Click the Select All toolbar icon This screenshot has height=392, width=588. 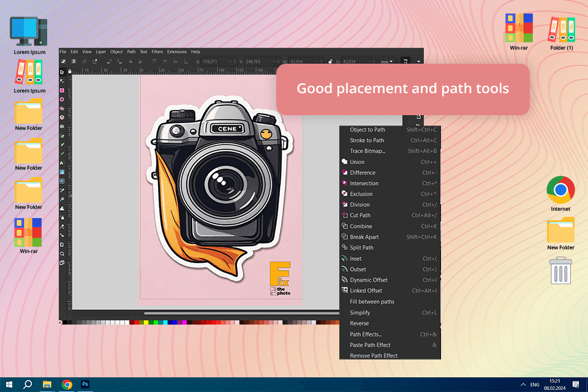coord(64,61)
